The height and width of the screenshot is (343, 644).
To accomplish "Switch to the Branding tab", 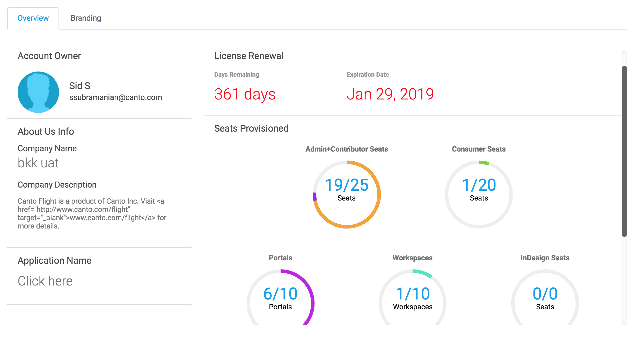I will coord(86,18).
